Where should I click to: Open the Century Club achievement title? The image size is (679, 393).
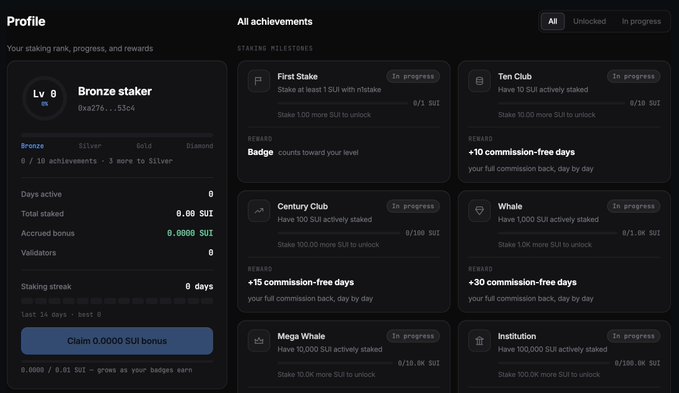302,206
